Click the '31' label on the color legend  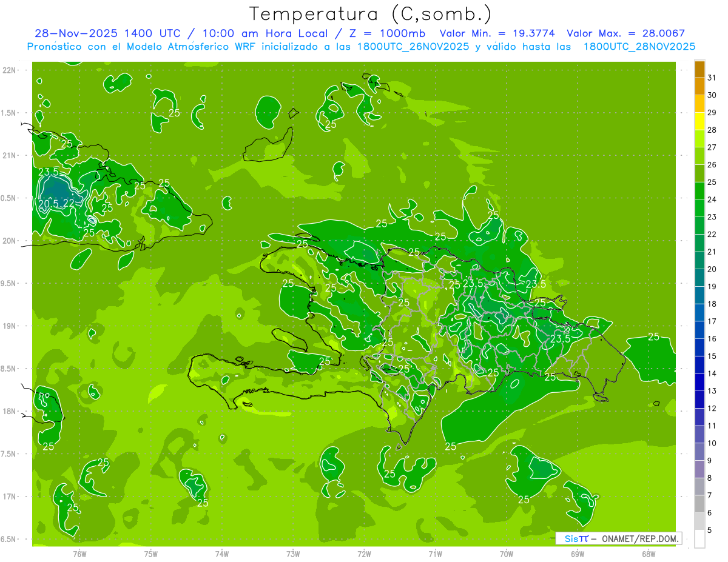(x=712, y=78)
